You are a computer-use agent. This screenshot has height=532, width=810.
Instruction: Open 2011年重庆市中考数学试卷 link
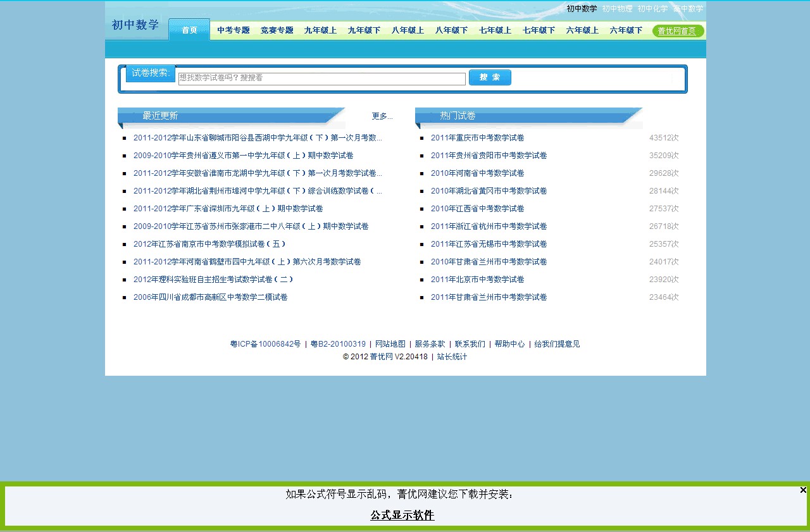point(477,138)
